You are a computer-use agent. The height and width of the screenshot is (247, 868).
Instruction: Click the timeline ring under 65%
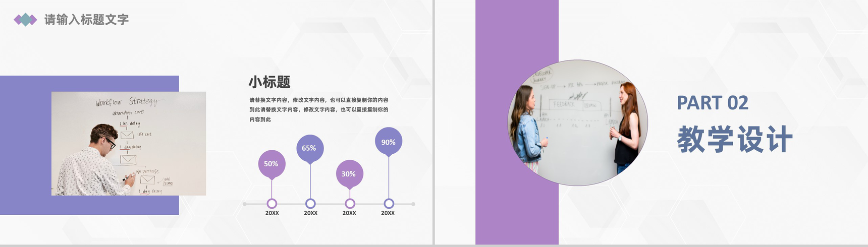310,204
